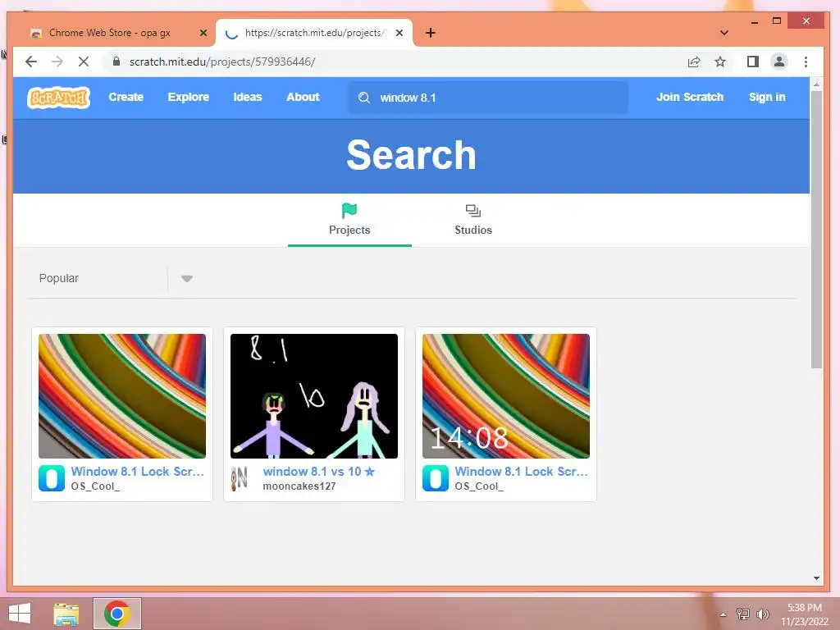Click the page vertical scrollbar thumb

[x=816, y=230]
